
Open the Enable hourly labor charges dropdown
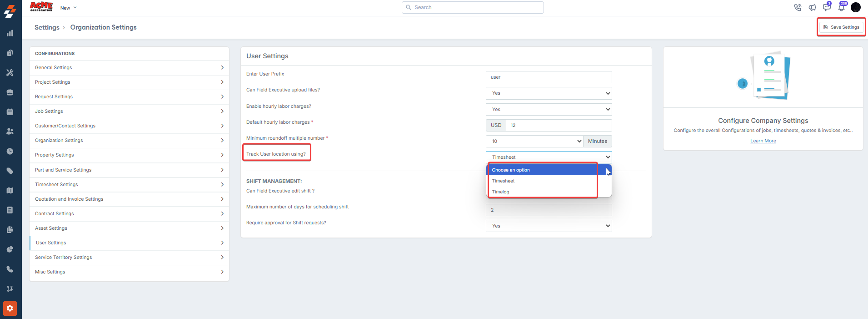[549, 109]
